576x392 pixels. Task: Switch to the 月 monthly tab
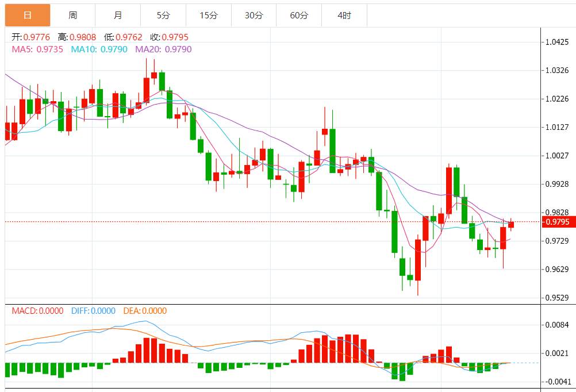coord(118,16)
